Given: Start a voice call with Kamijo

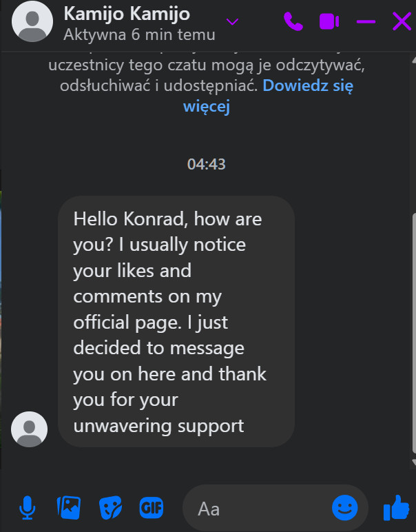Looking at the screenshot, I should pyautogui.click(x=293, y=21).
